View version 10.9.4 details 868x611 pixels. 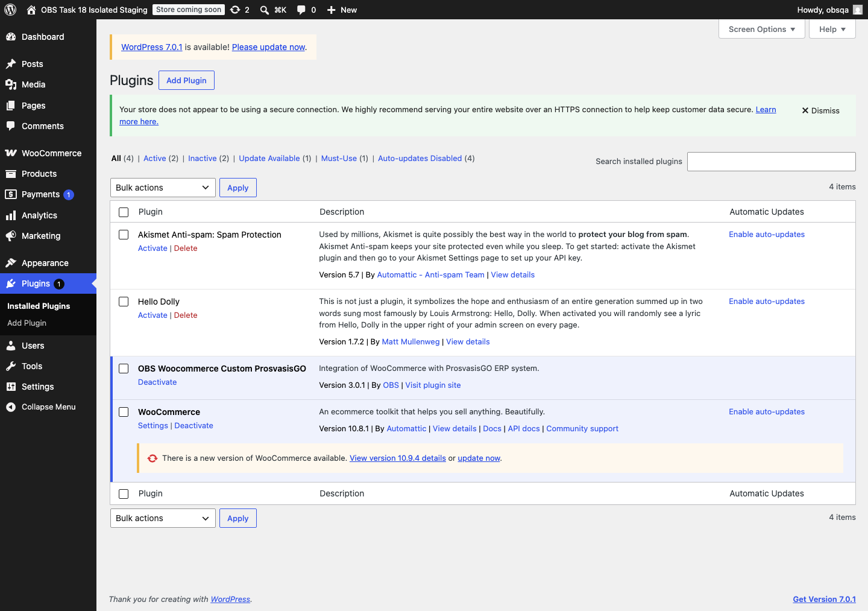(x=398, y=458)
